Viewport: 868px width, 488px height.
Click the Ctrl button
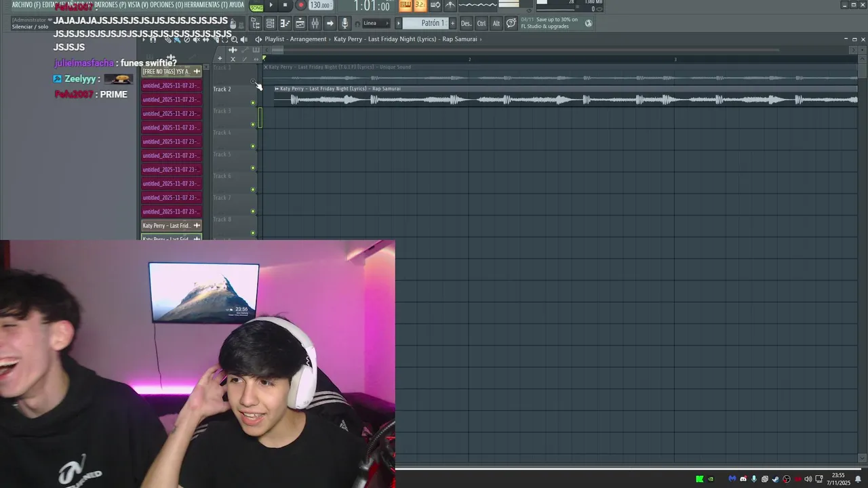pyautogui.click(x=481, y=23)
